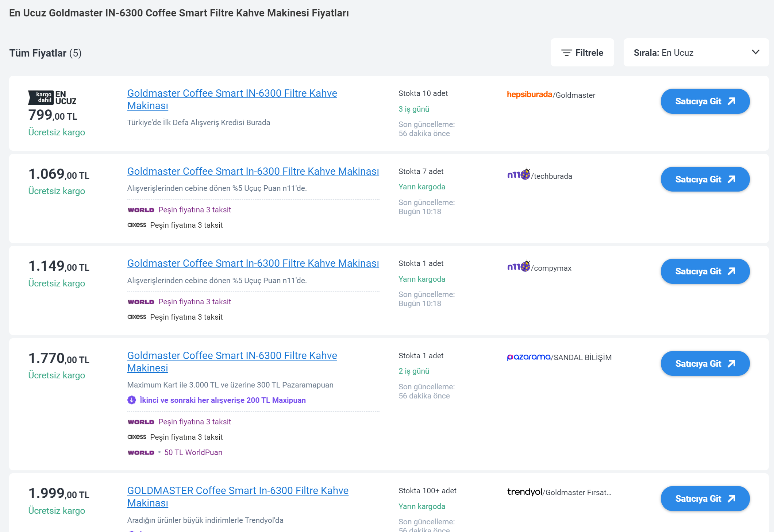Click the World logo next to 50 TL WorldPuan
Viewport: 774px width, 532px height.
(x=141, y=452)
